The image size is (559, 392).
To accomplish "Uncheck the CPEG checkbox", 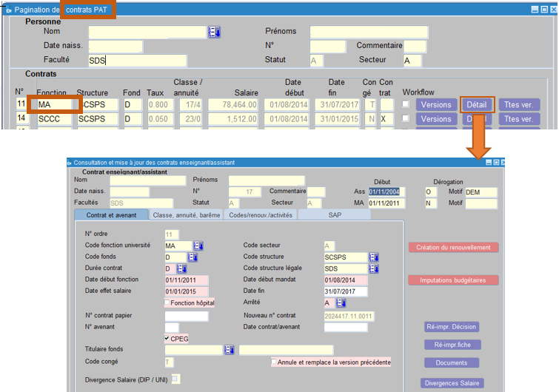I will tap(167, 338).
